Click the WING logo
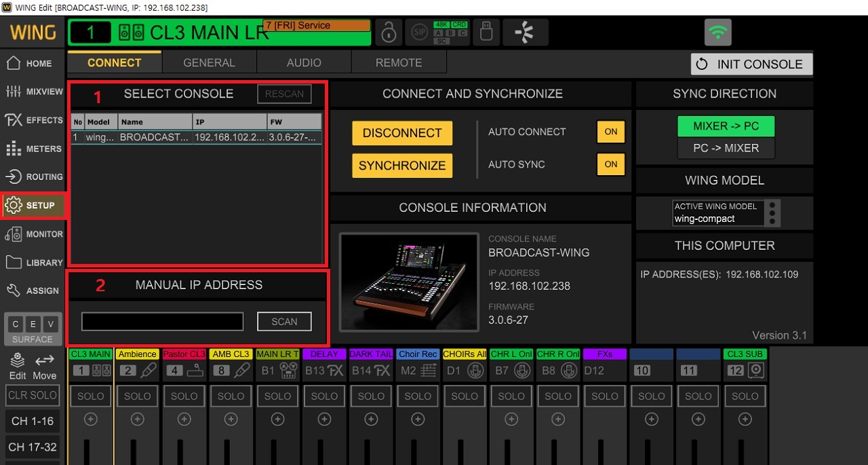868x465 pixels. coord(33,32)
